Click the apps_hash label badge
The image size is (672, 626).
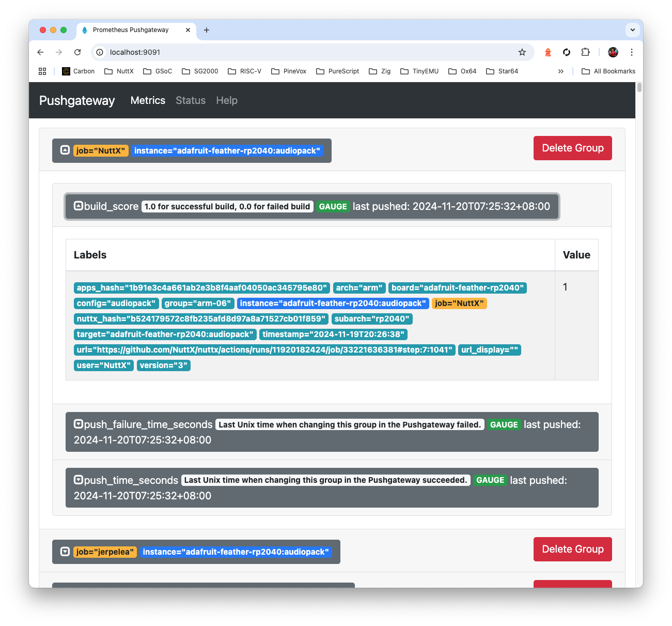tap(202, 288)
